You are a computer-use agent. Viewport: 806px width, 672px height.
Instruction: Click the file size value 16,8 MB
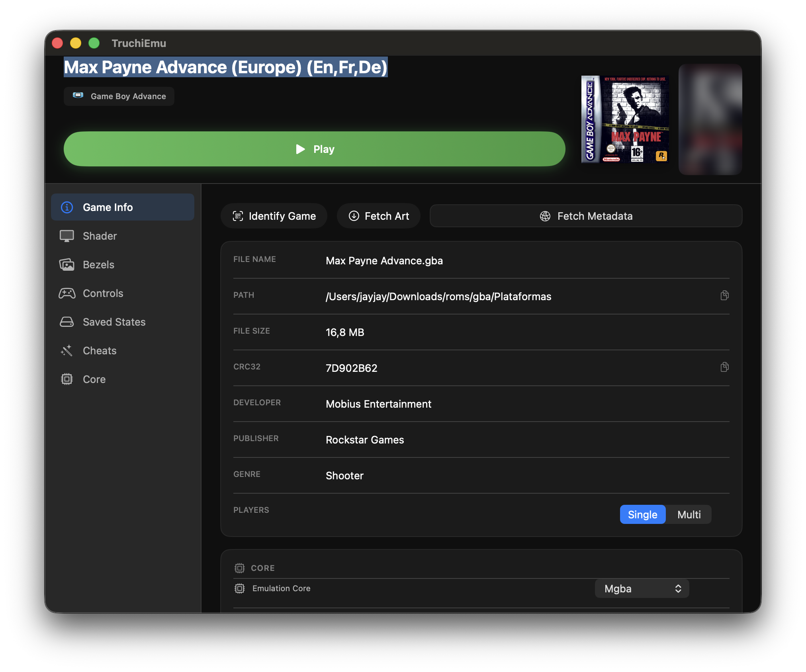[345, 332]
